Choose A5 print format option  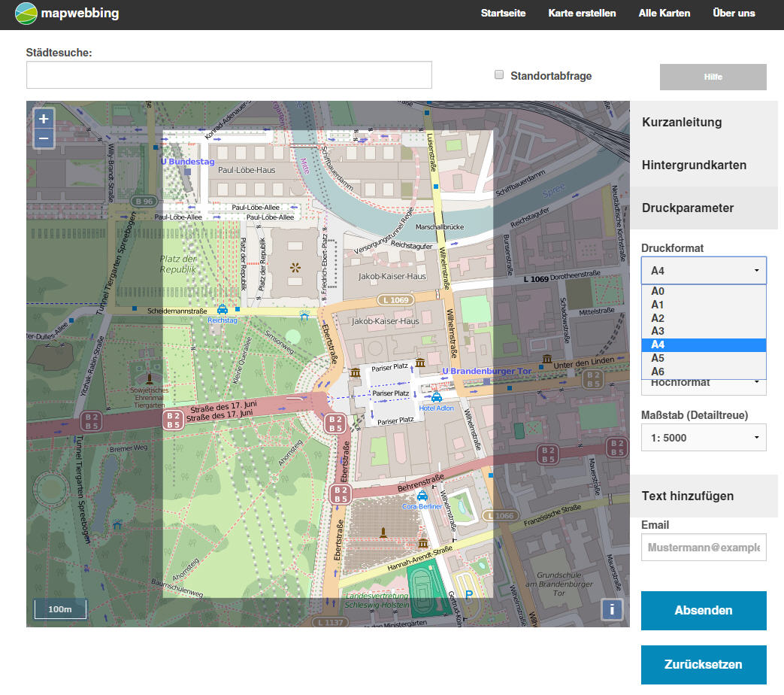point(703,358)
